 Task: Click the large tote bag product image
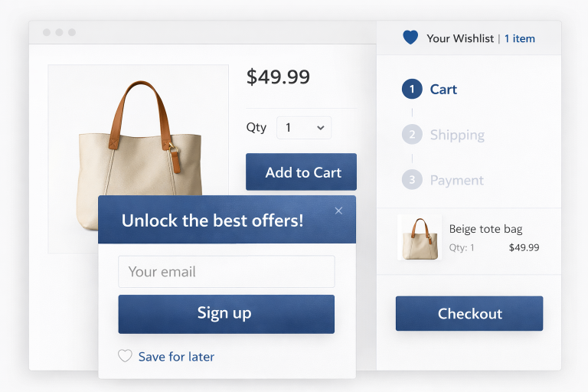[139, 153]
